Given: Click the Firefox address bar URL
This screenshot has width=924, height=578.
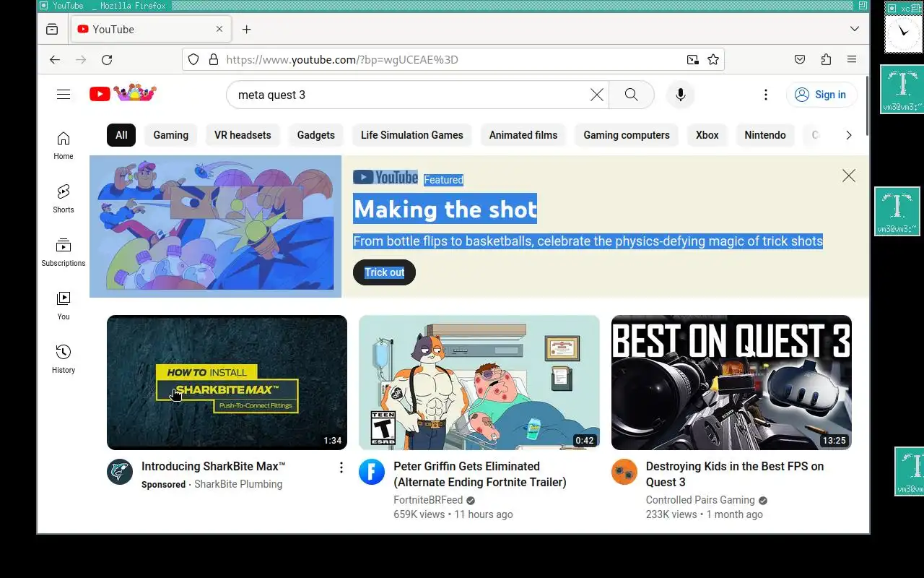Looking at the screenshot, I should (x=453, y=60).
